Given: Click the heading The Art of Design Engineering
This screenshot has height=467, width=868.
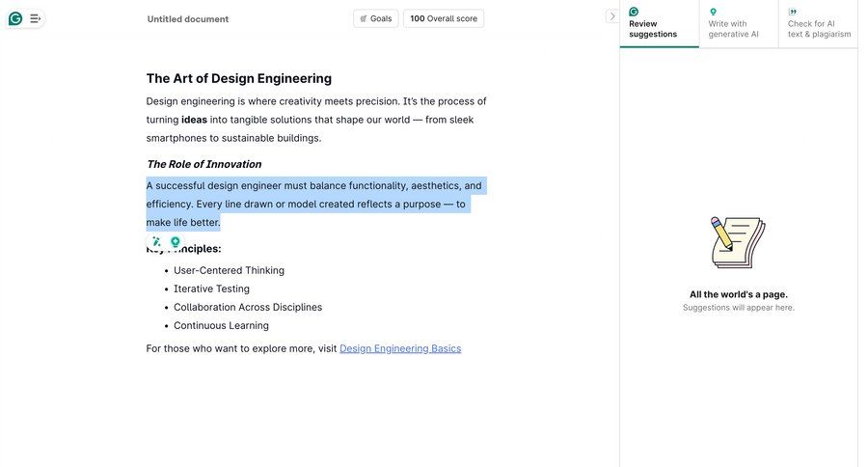Looking at the screenshot, I should [x=238, y=79].
